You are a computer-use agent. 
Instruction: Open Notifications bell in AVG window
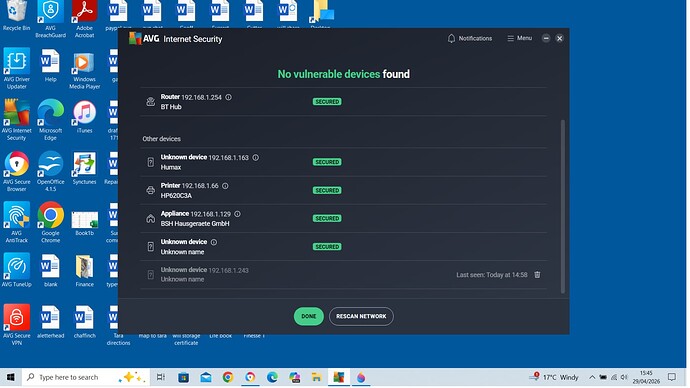(x=470, y=39)
